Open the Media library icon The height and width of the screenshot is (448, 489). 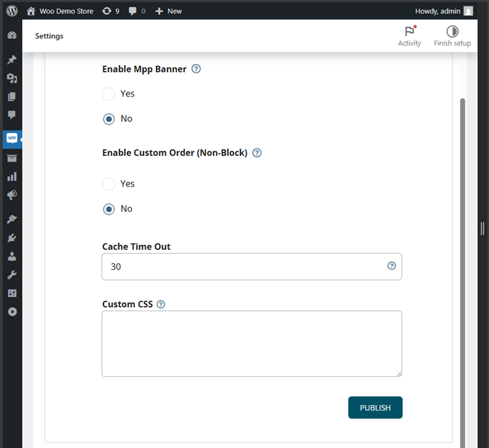click(12, 78)
